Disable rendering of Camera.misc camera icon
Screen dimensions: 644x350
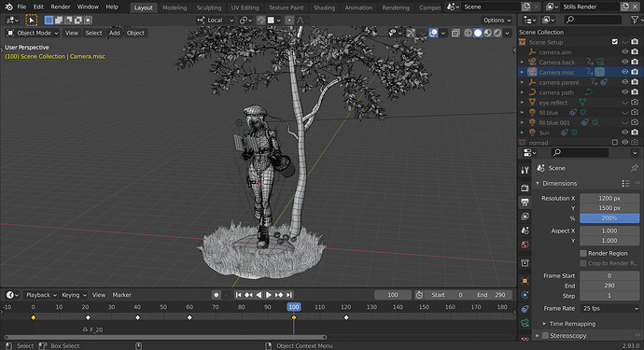(635, 72)
